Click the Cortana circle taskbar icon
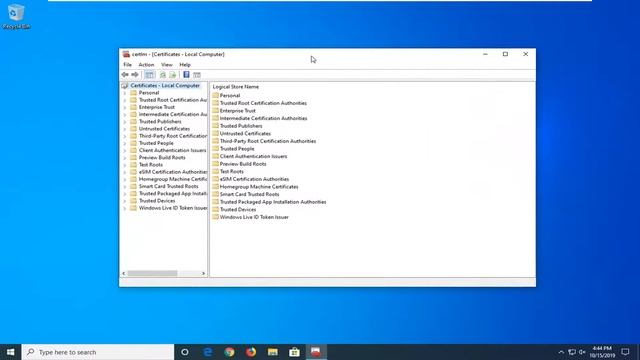This screenshot has height=360, width=640. (184, 352)
